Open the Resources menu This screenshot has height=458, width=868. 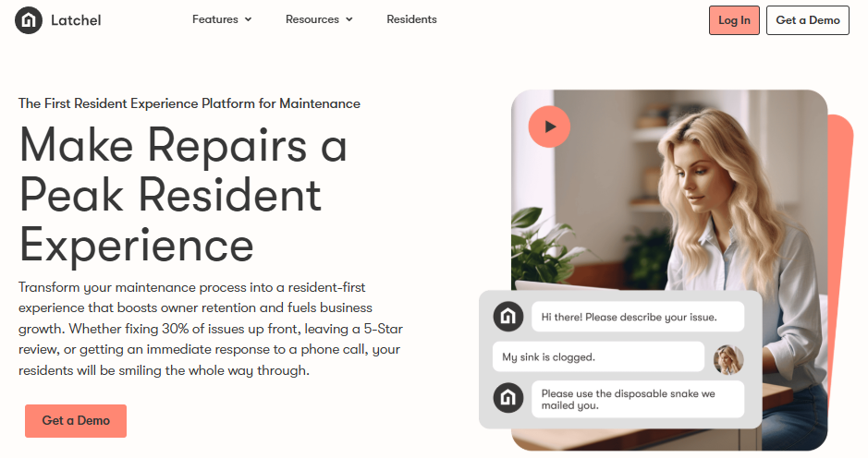tap(319, 19)
